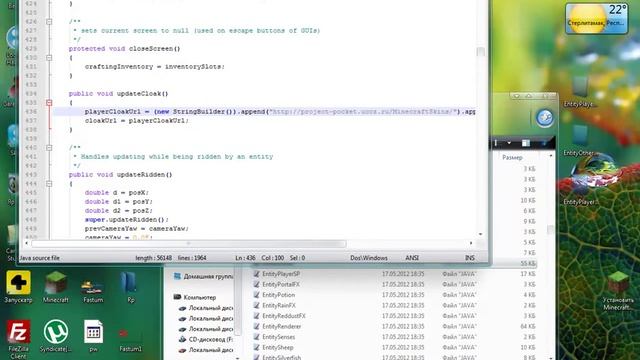Image resolution: width=640 pixels, height=360 pixels.
Task: Launch the FileZilla Client shortcut
Action: [x=18, y=339]
